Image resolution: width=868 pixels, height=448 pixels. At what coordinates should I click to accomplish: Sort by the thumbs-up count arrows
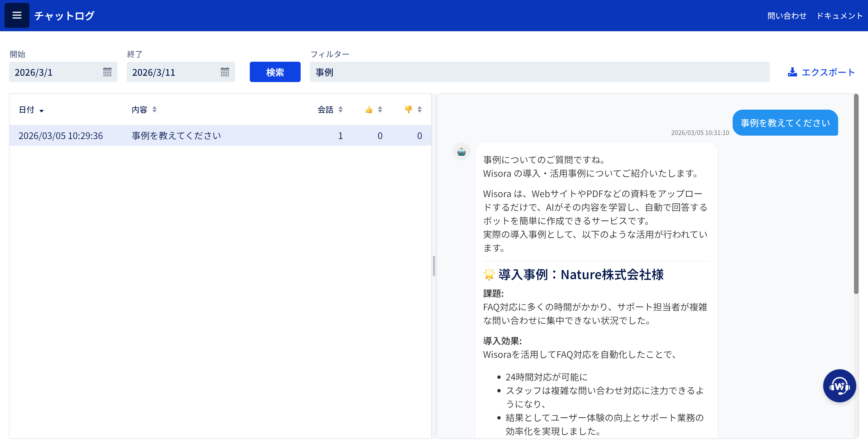tap(380, 109)
